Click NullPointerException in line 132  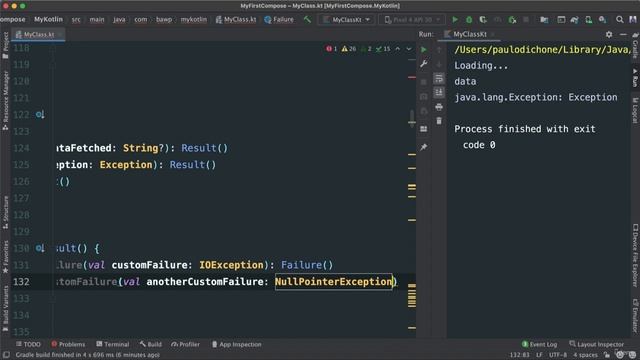333,282
